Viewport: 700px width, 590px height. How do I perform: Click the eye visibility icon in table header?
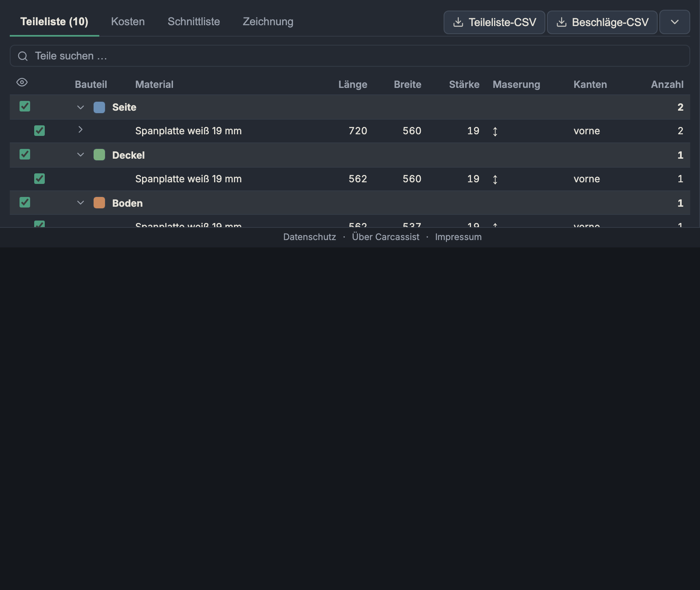click(x=22, y=83)
